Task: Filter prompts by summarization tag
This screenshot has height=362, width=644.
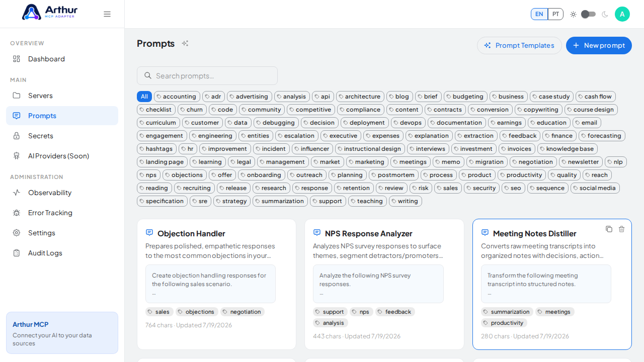Action: pyautogui.click(x=280, y=201)
